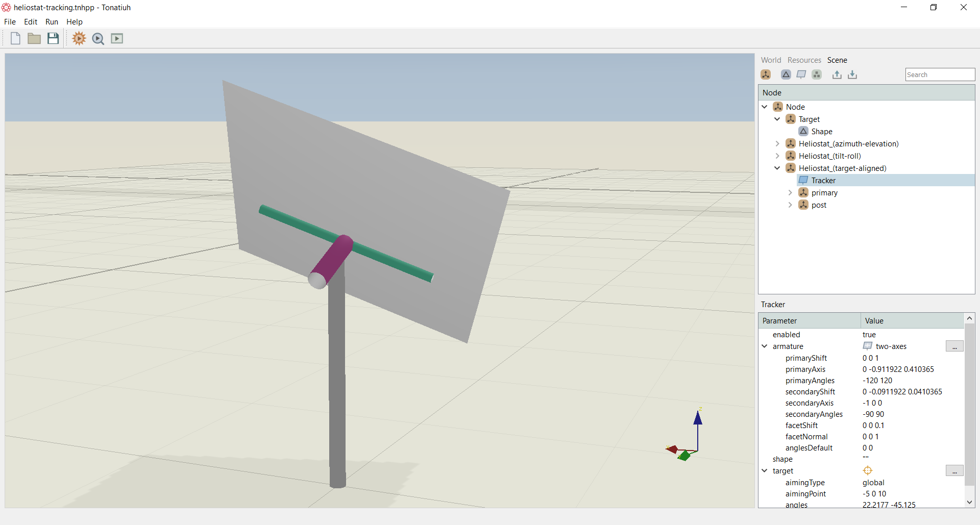
Task: Collapse the target parameter group
Action: pyautogui.click(x=765, y=470)
